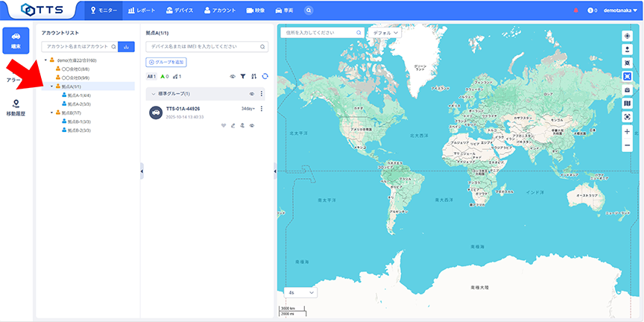This screenshot has width=644, height=322.
Task: Click the blue refresh icon in device list
Action: click(x=264, y=76)
